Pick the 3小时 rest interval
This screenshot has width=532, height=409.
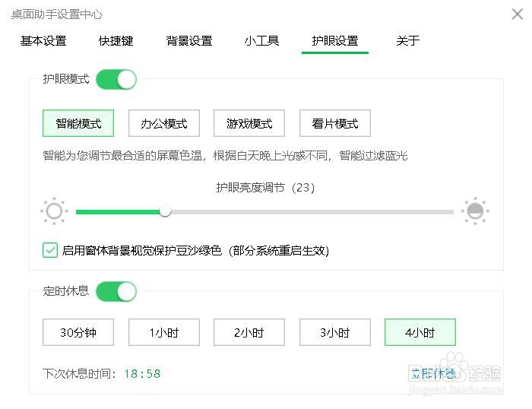coord(335,332)
